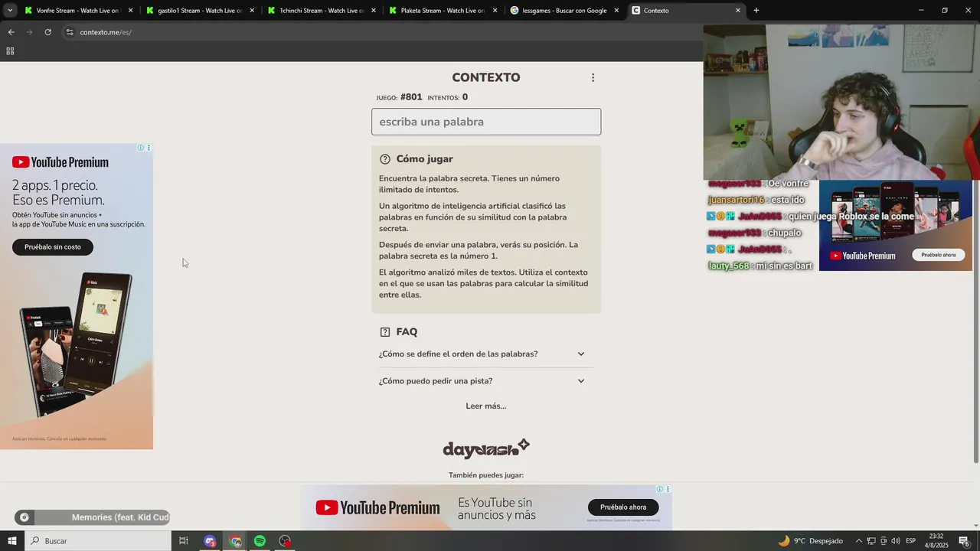Open the apps grid in bookmarks bar

coord(10,51)
